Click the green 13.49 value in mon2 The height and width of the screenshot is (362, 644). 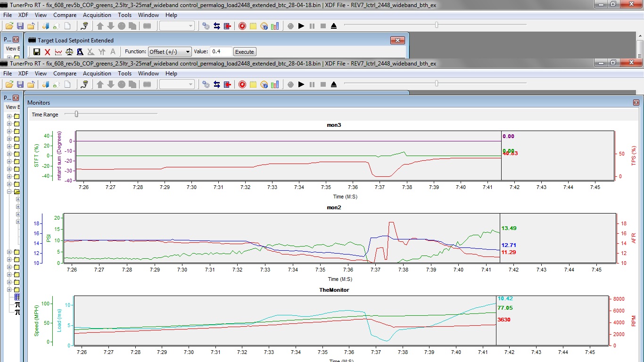(509, 228)
